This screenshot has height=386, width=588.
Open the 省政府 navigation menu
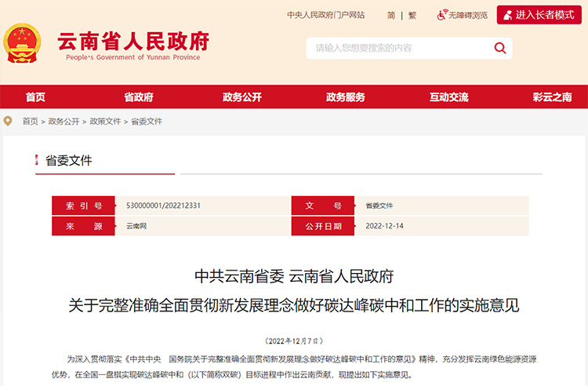point(139,97)
